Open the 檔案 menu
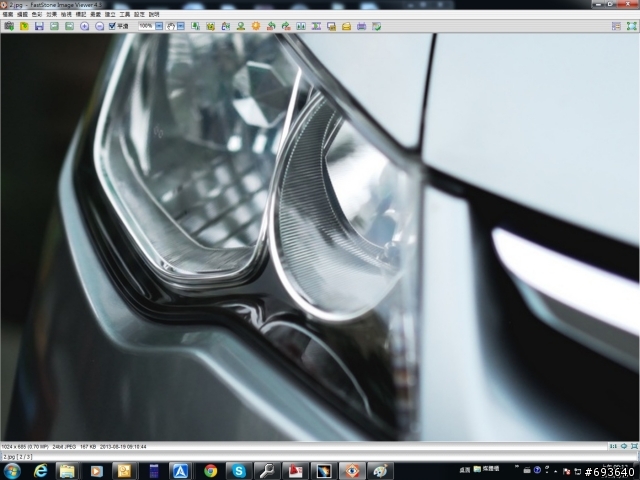 click(x=8, y=15)
